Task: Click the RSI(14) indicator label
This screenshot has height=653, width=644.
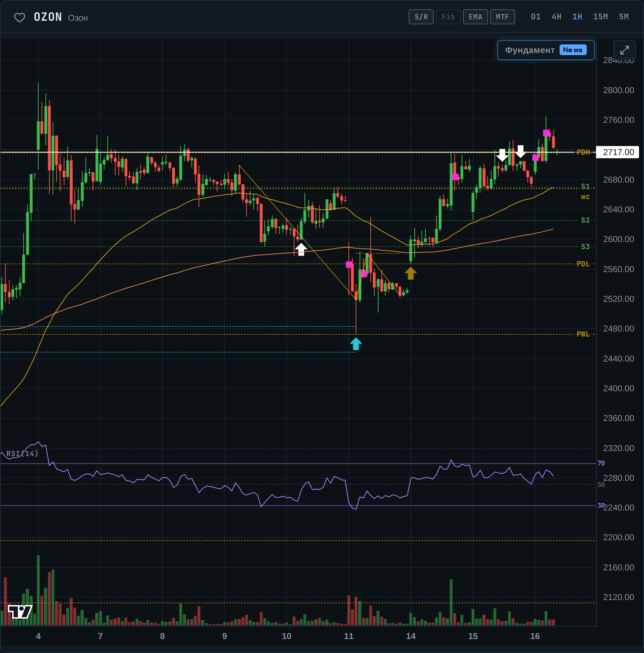Action: 22,454
